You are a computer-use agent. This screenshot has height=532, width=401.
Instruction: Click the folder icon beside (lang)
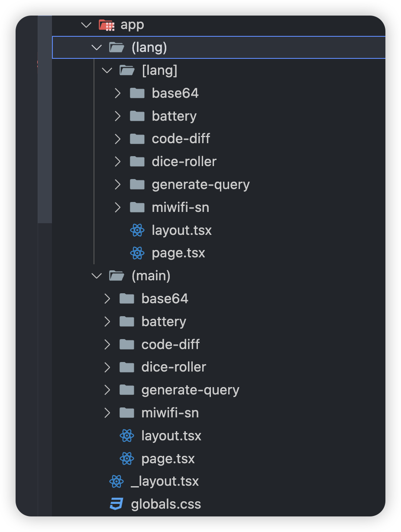[117, 47]
